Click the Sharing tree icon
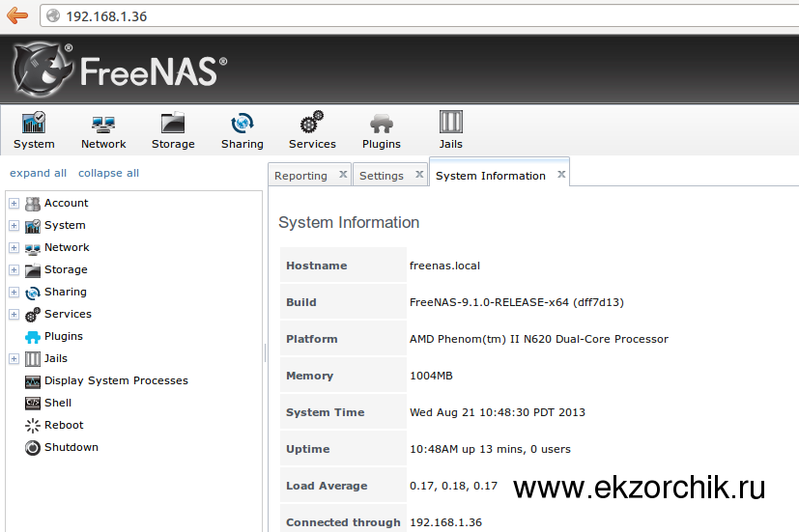 point(33,293)
